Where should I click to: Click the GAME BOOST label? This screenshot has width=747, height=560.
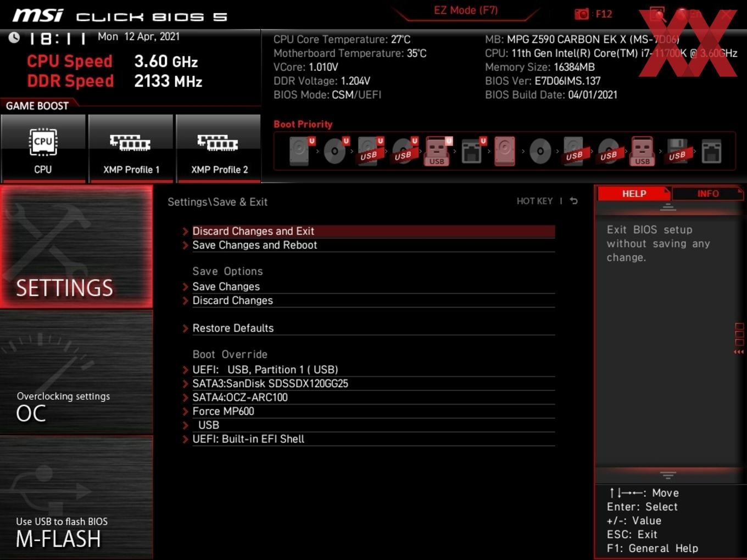pyautogui.click(x=37, y=105)
